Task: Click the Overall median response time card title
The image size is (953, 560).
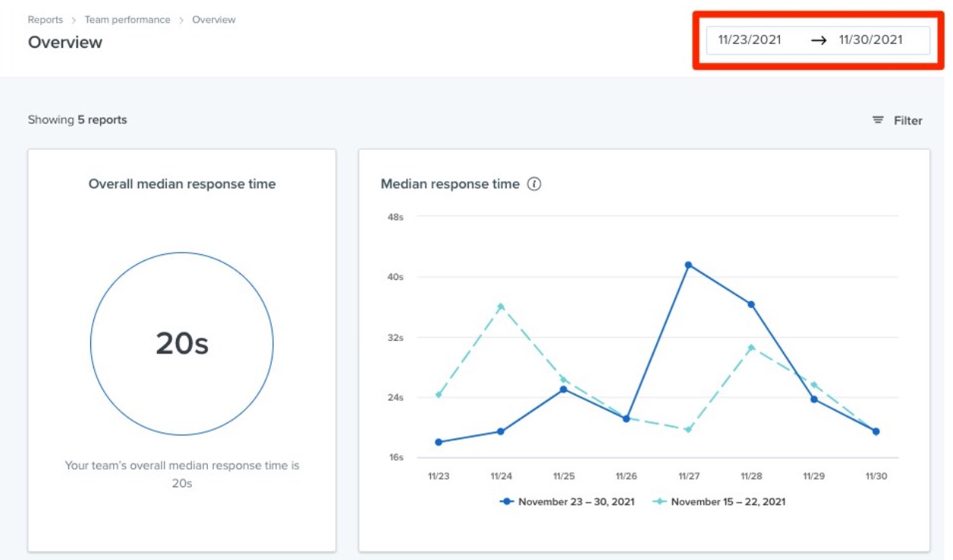Action: click(x=182, y=184)
